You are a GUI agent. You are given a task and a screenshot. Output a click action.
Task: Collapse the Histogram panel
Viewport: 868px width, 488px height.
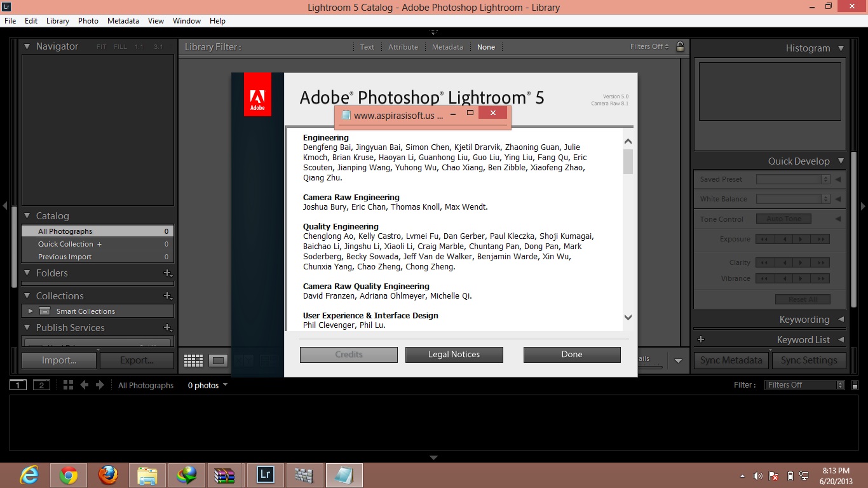pos(841,48)
